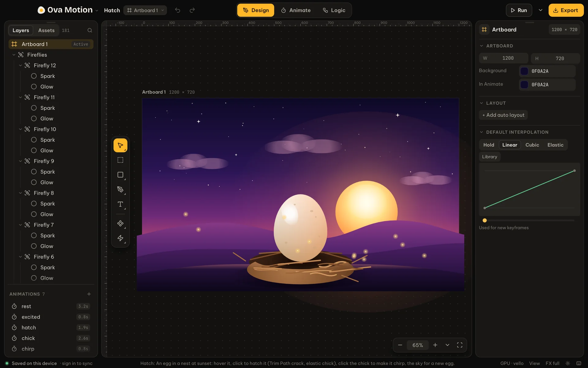Collapse the LAYOUT section

pos(481,103)
